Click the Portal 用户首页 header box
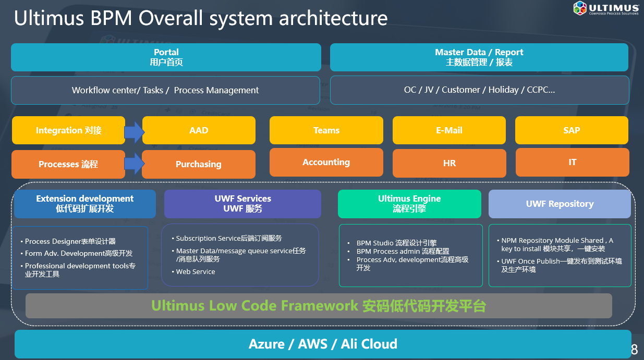 point(166,57)
